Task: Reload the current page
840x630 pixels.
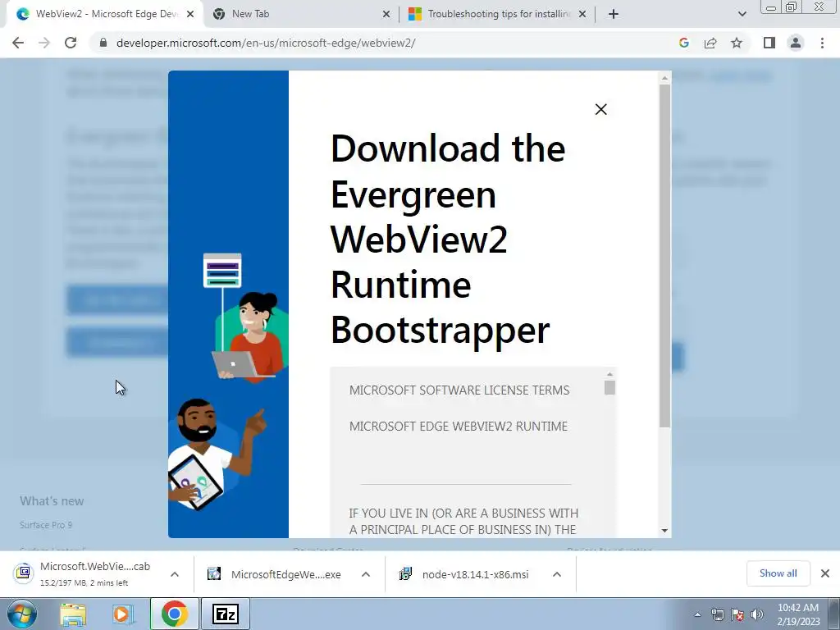Action: 71,43
